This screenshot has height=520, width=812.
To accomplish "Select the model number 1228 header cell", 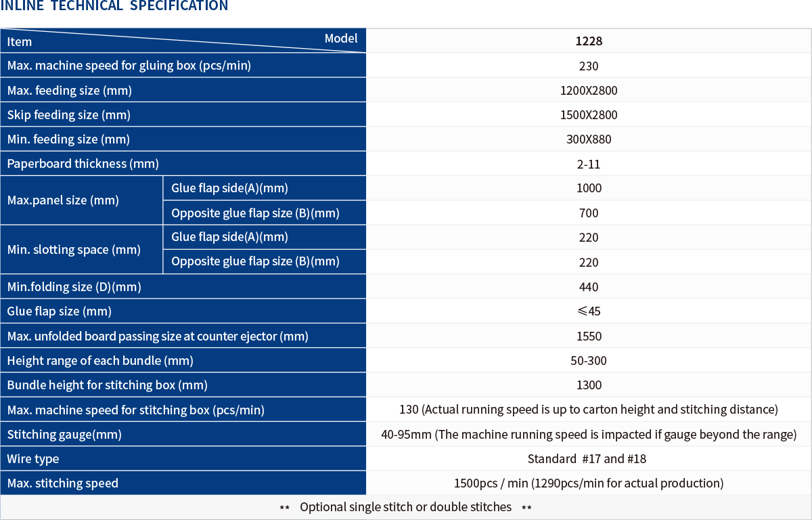I will [x=589, y=41].
